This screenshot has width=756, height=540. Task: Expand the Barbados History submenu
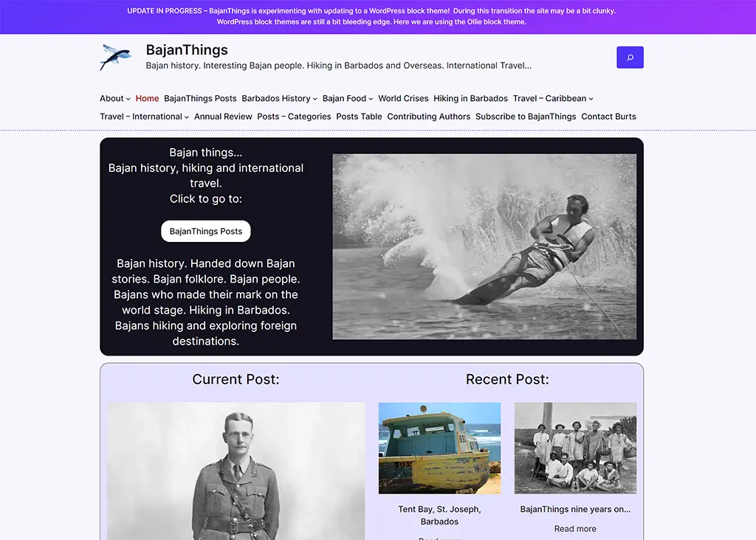click(x=315, y=99)
